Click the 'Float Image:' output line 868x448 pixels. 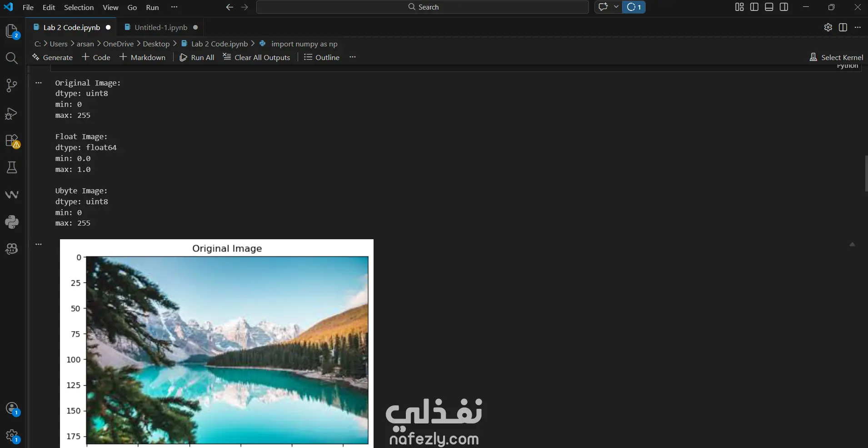tap(81, 136)
